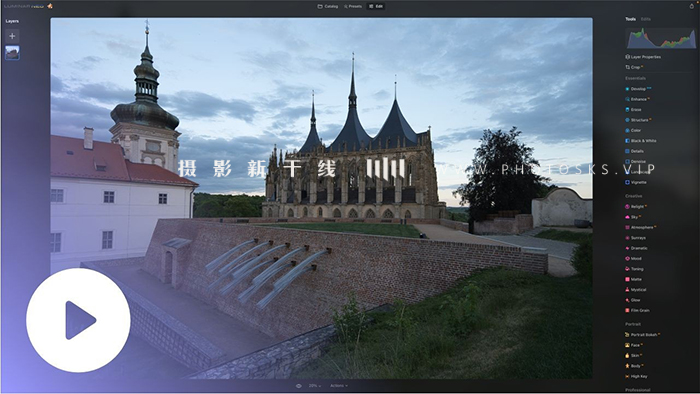The width and height of the screenshot is (700, 394).
Task: Expand the Develop tool panel
Action: (x=638, y=89)
